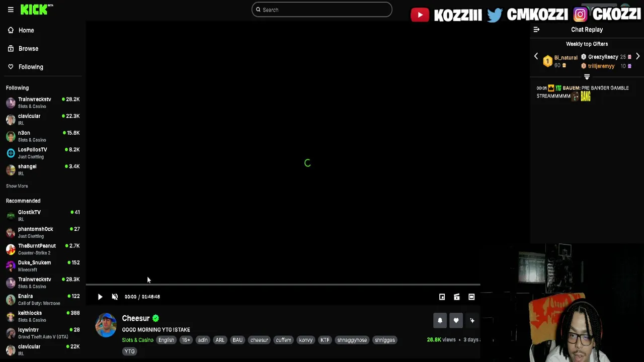644x362 pixels.
Task: Click Cheesur channel name
Action: point(136,318)
